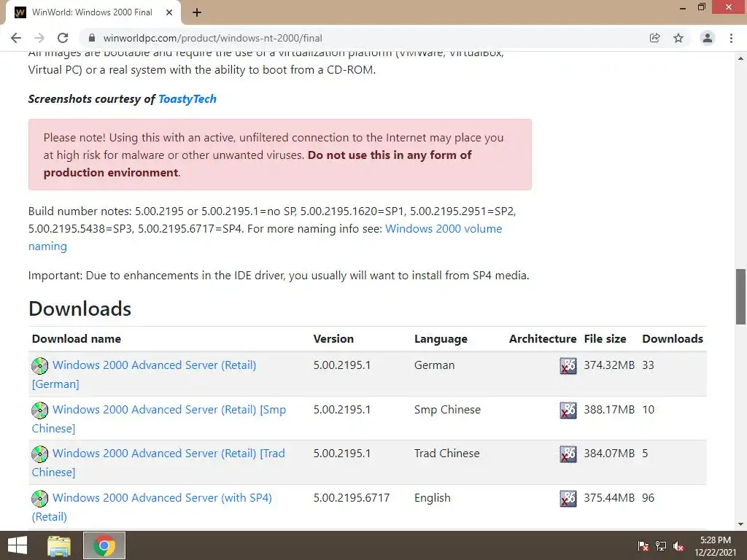This screenshot has width=747, height=560.
Task: Open the Windows Start button
Action: tap(18, 545)
